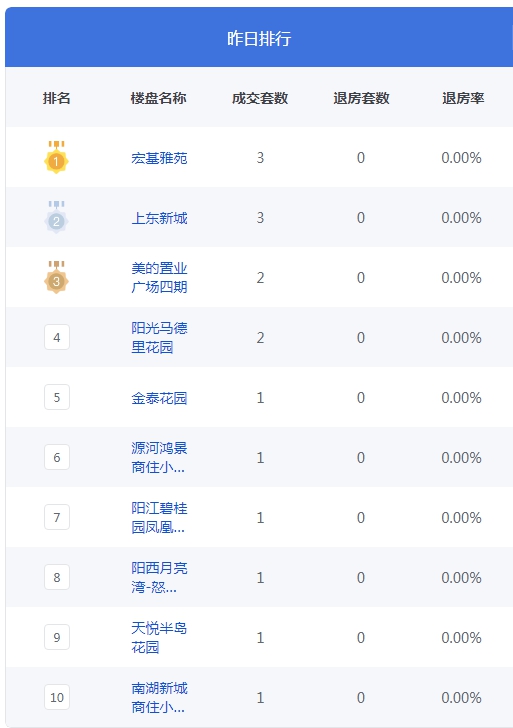
Task: Click the 昨日排行 header tab
Action: coord(259,38)
